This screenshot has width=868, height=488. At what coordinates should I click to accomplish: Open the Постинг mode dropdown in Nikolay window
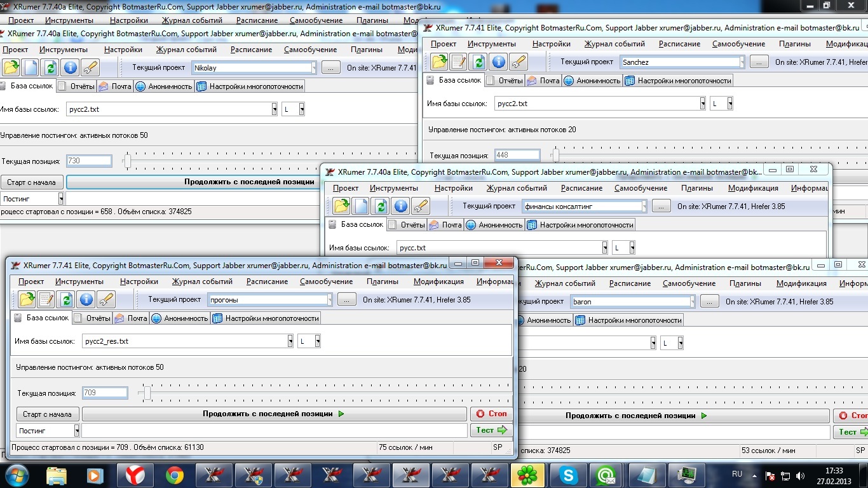[61, 199]
